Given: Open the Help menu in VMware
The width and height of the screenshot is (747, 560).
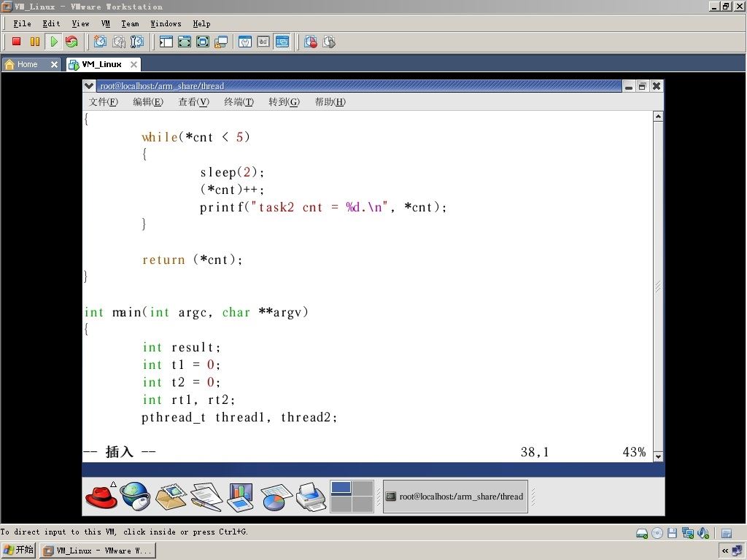Looking at the screenshot, I should click(201, 23).
